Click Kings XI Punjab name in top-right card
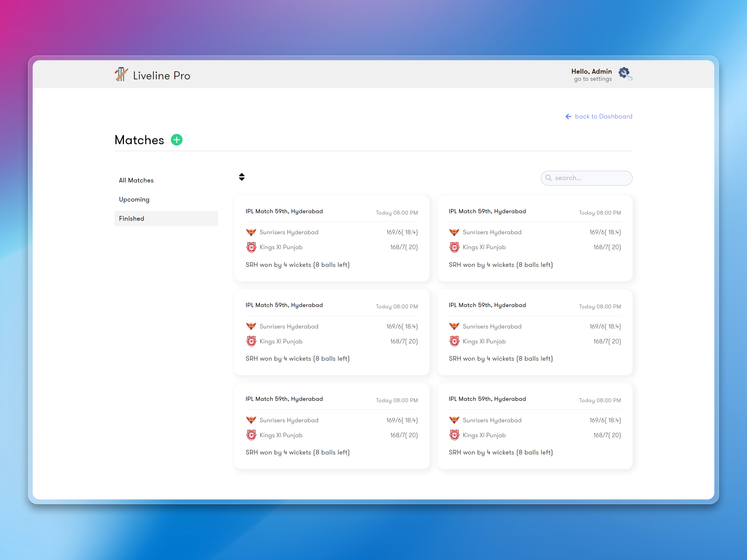The image size is (747, 560). coord(484,247)
